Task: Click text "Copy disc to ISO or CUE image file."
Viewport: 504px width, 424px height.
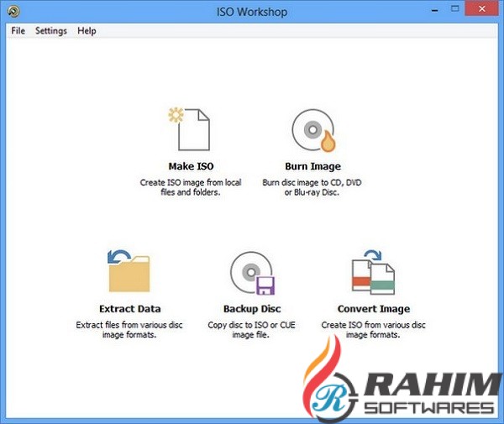Action: (251, 330)
